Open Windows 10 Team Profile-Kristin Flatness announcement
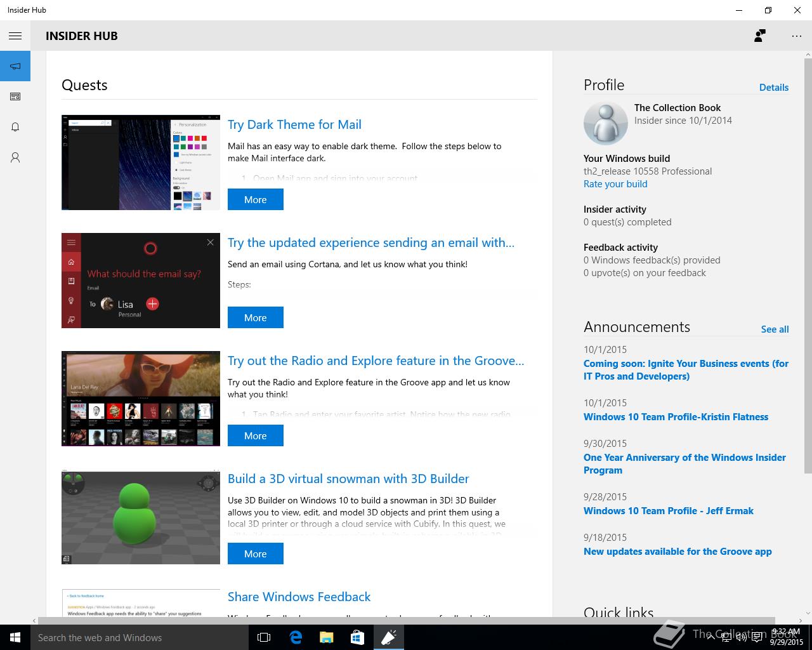The height and width of the screenshot is (650, 812). [x=676, y=417]
